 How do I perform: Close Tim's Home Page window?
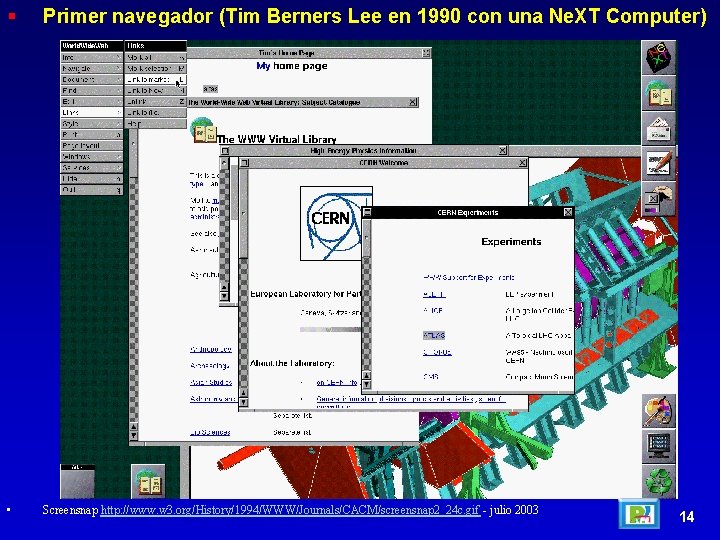point(426,53)
